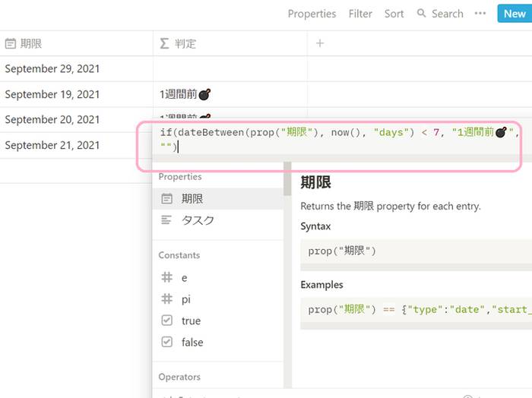Click the Search magnifier icon

tap(421, 13)
